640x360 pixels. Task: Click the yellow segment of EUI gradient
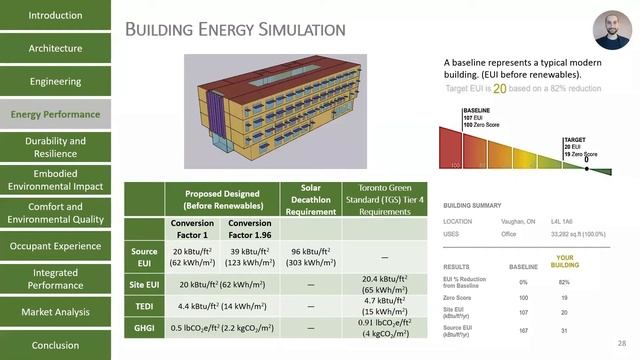pyautogui.click(x=525, y=159)
